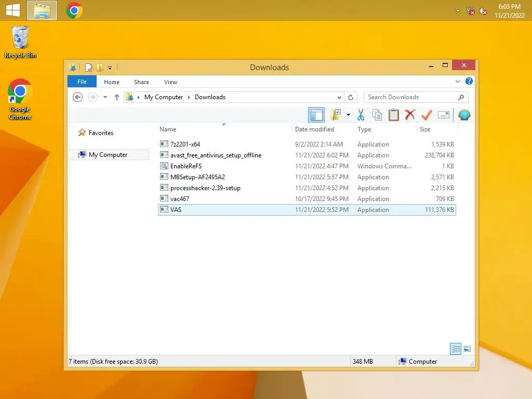Select the Recycle Bin desktop icon
532x399 pixels.
click(20, 43)
